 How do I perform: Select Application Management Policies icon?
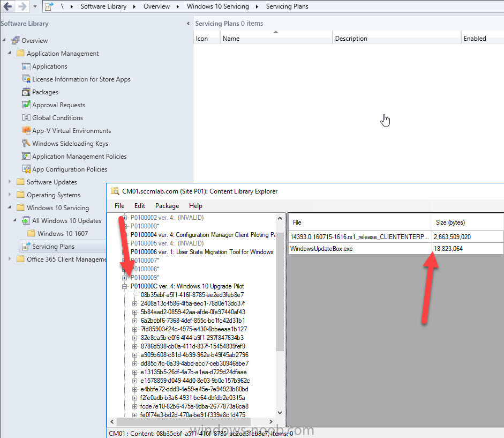(x=26, y=156)
